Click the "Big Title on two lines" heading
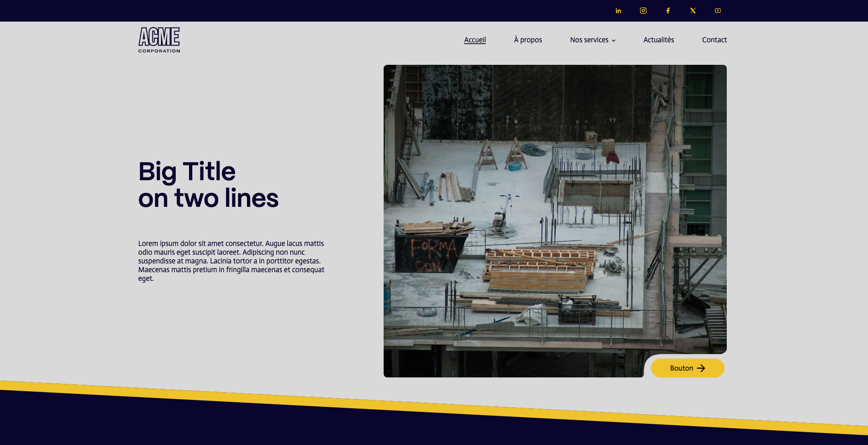The height and width of the screenshot is (445, 868). [x=208, y=185]
